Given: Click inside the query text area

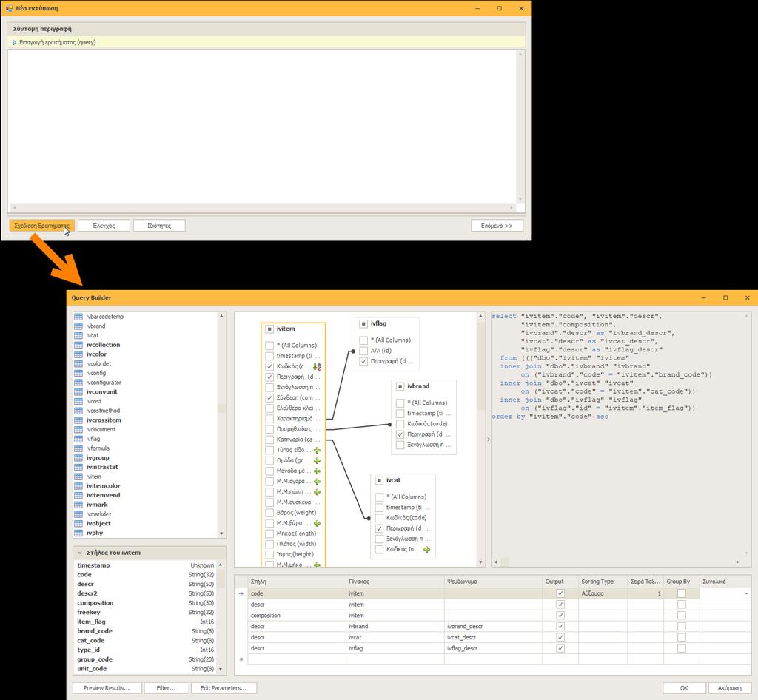Looking at the screenshot, I should [261, 127].
